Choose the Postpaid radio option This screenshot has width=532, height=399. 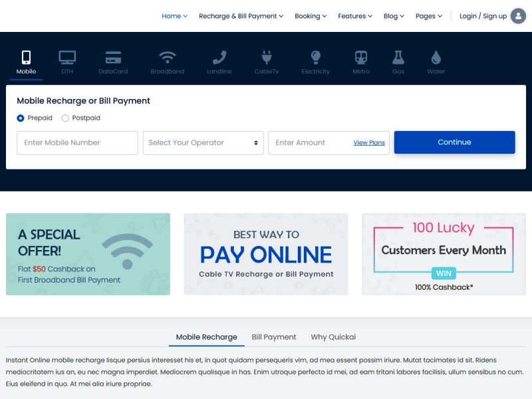click(65, 118)
